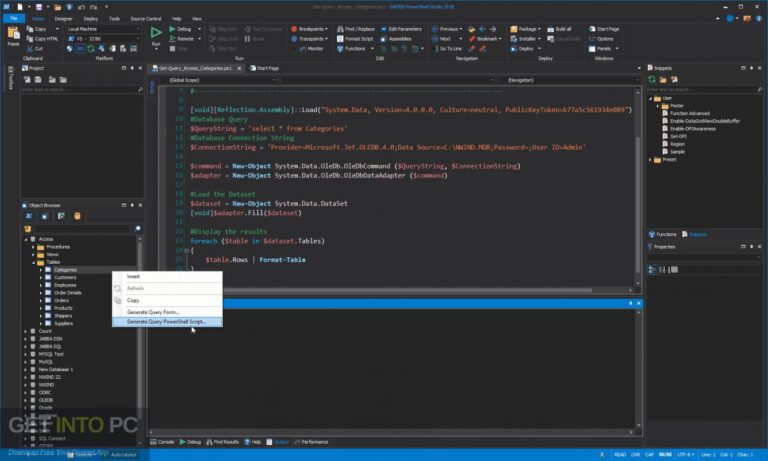Select Generate Query PowerShell Script menu item
The width and height of the screenshot is (768, 461).
[167, 322]
